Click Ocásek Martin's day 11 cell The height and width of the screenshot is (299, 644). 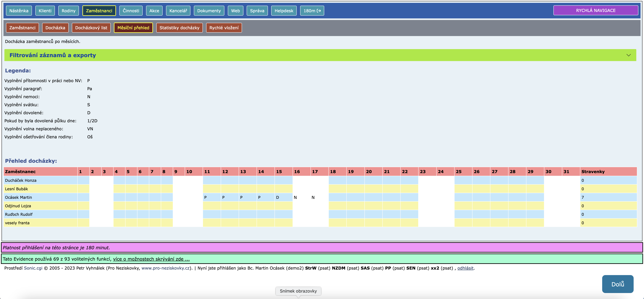click(211, 197)
